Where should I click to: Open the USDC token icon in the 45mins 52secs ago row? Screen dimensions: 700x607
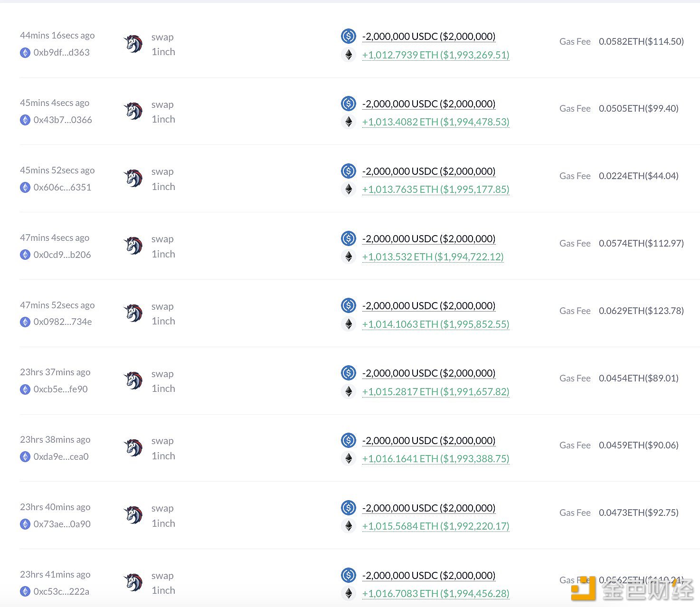[349, 171]
